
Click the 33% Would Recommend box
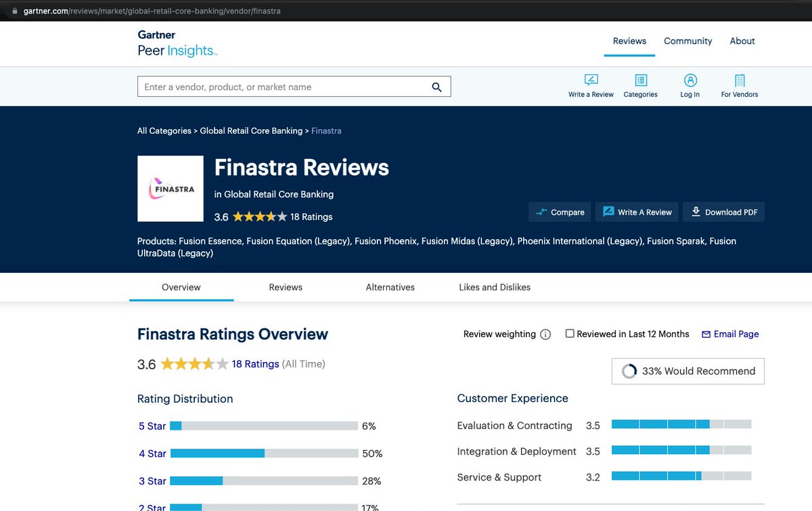click(688, 371)
